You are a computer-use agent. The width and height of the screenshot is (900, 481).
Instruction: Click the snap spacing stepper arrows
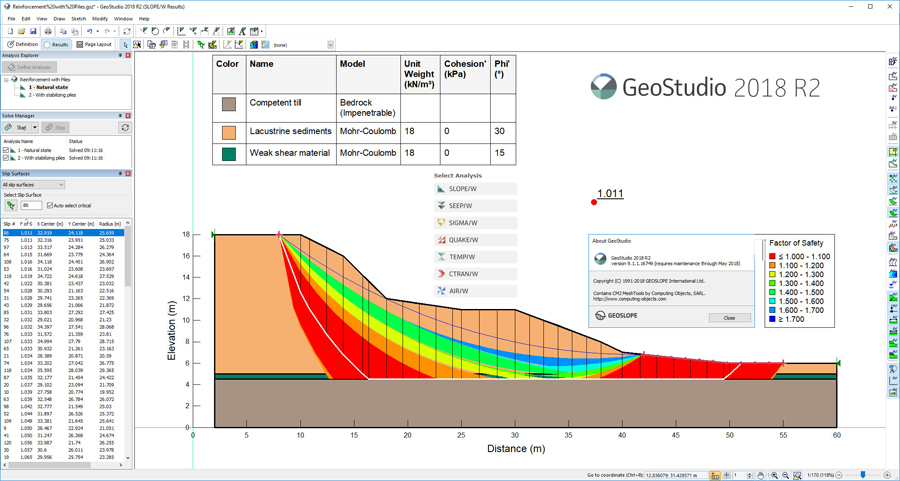pyautogui.click(x=750, y=475)
